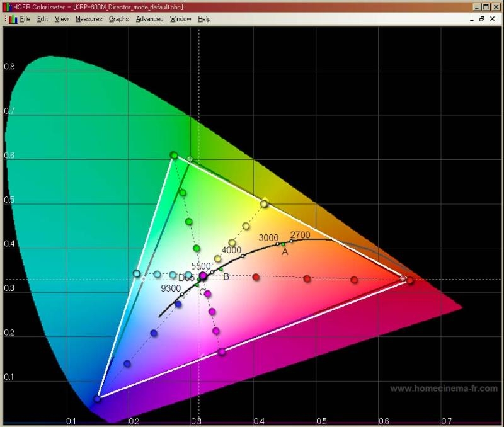Viewport: 504px width, 427px height.
Task: Select the Window menu
Action: point(180,19)
